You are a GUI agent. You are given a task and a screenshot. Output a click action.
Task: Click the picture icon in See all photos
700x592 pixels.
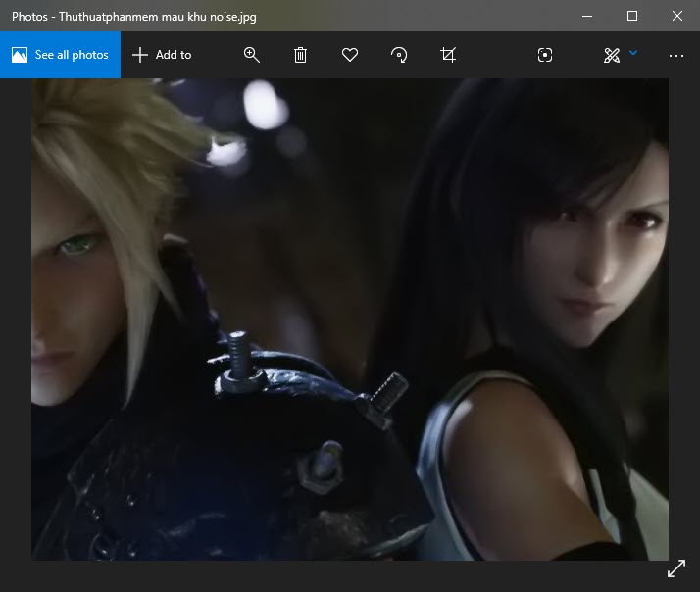20,55
